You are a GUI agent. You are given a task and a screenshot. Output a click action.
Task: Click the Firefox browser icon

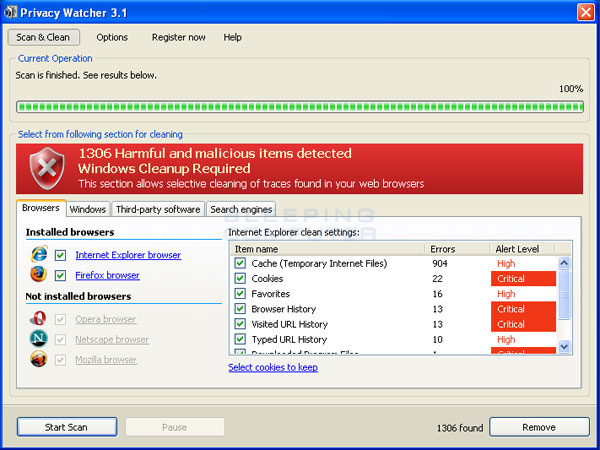(x=38, y=274)
